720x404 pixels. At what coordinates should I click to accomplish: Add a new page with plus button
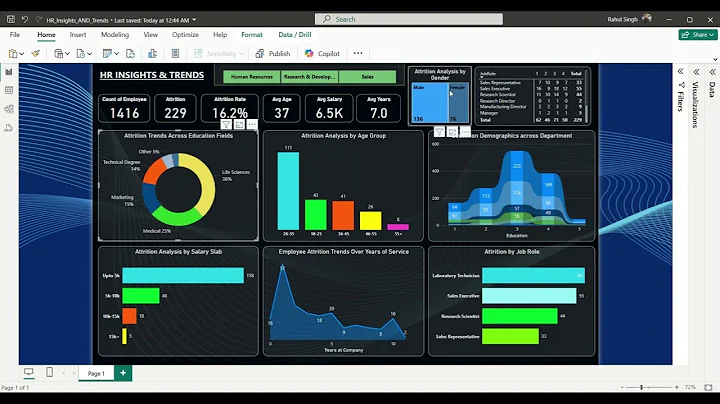(123, 373)
